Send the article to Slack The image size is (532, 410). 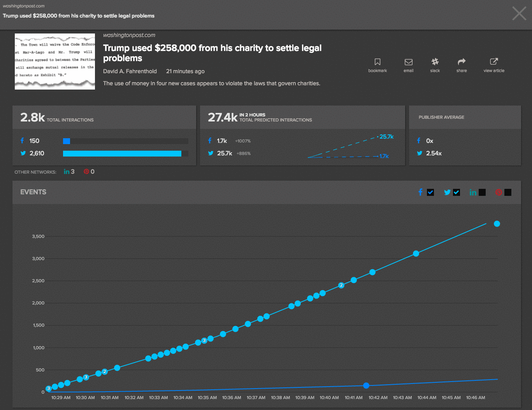(x=435, y=62)
